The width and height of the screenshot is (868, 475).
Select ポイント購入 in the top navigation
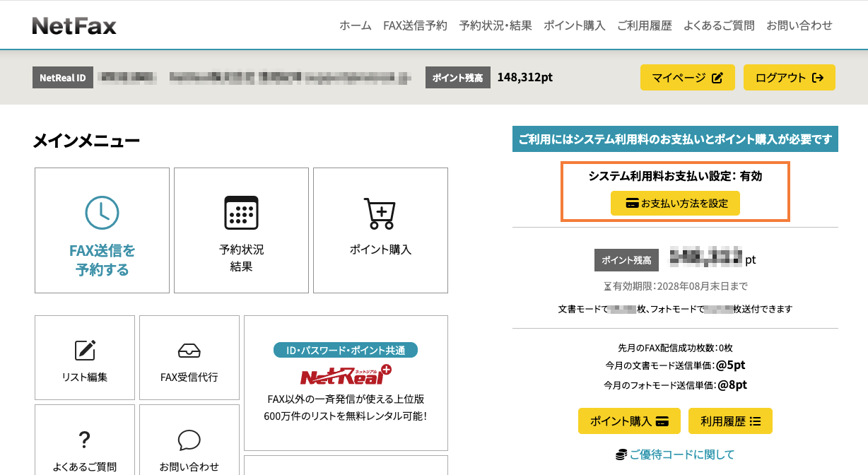575,25
